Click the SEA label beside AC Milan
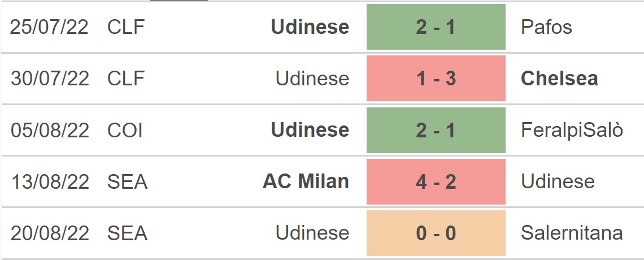This screenshot has height=260, width=644. tap(127, 181)
